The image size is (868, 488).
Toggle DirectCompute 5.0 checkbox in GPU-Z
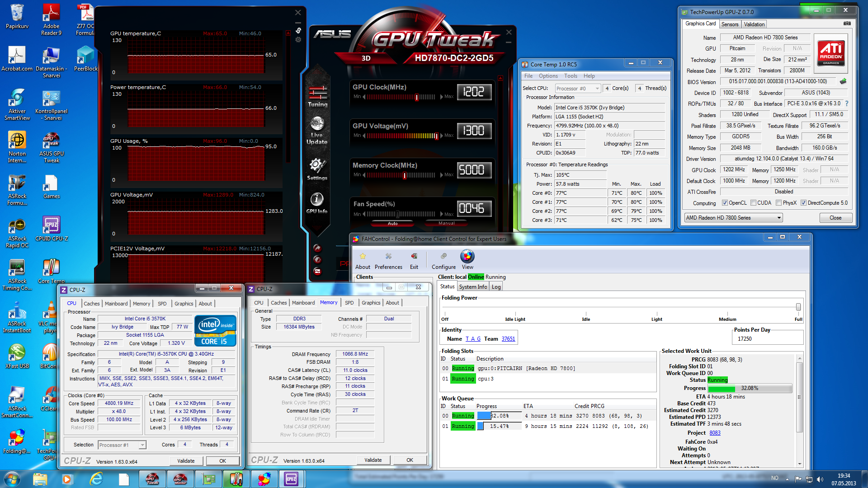(803, 203)
